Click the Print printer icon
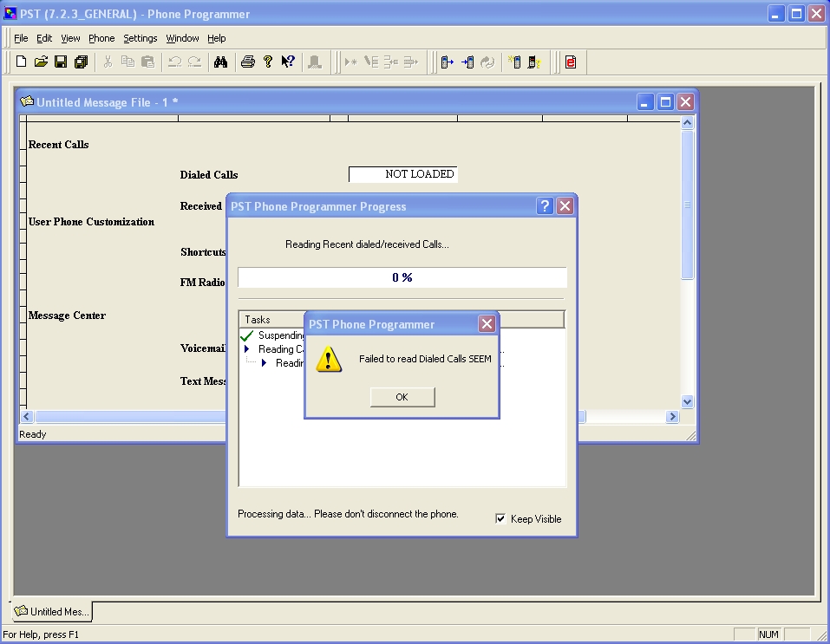 (x=248, y=62)
